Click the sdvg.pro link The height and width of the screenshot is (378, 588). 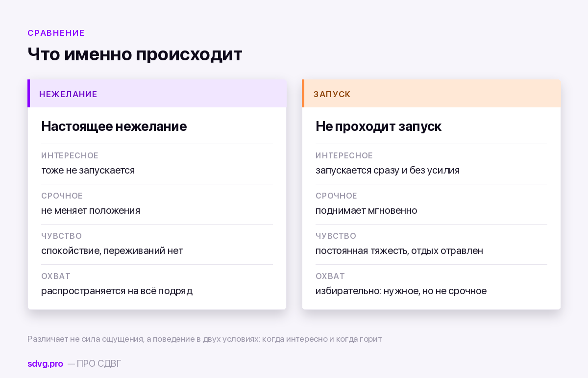point(45,364)
